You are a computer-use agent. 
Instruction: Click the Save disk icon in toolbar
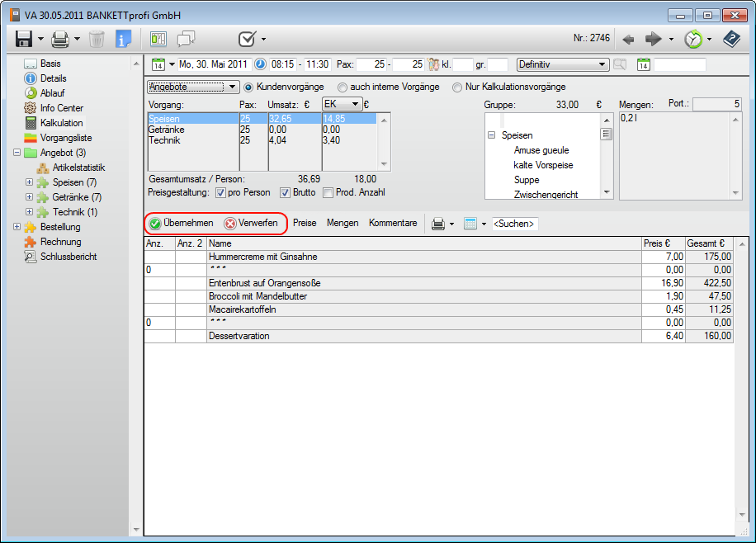click(x=24, y=39)
